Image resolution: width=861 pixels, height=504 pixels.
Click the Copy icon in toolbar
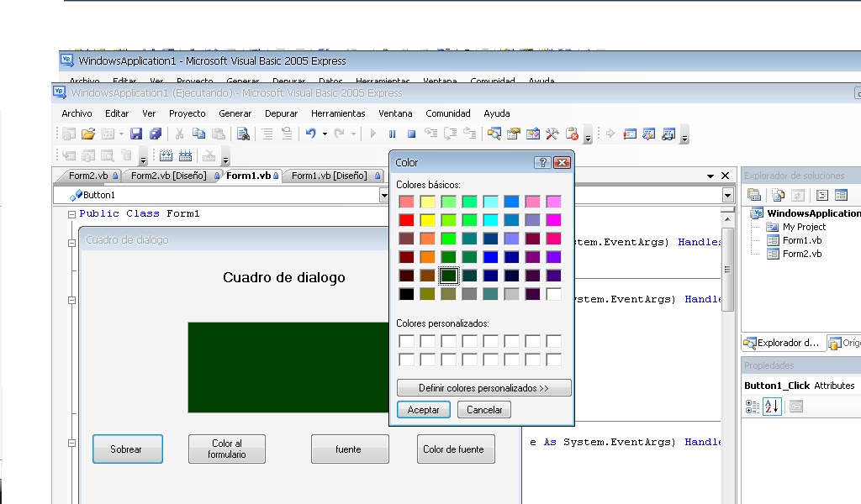point(198,134)
